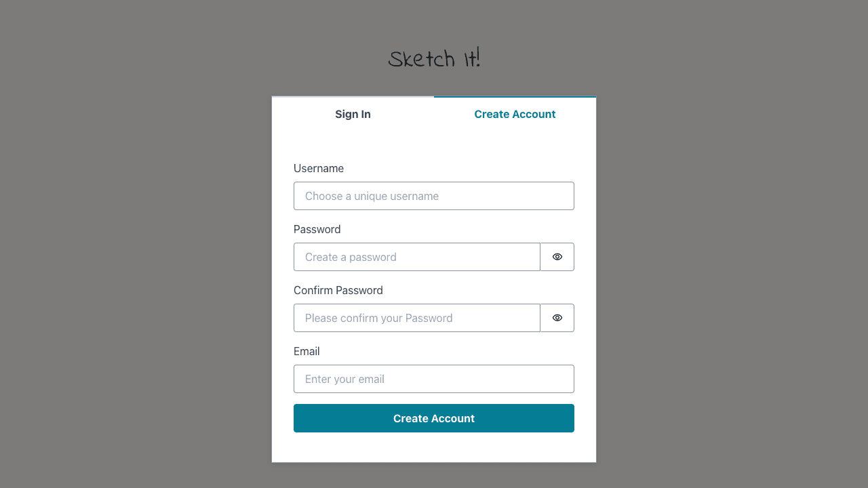Click the Email input field
868x488 pixels.
[434, 379]
